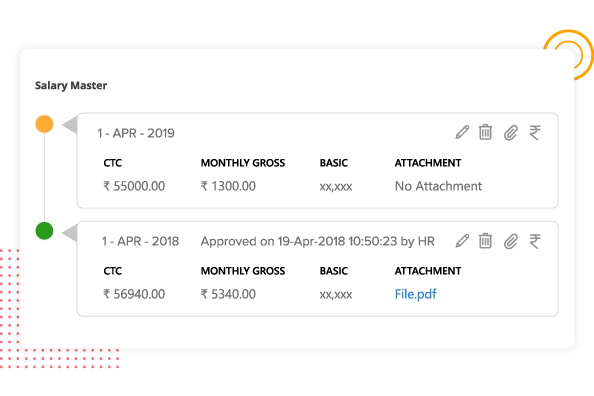The width and height of the screenshot is (594, 396).
Task: Delete the 1-APR-2019 salary record trash icon
Action: click(485, 132)
